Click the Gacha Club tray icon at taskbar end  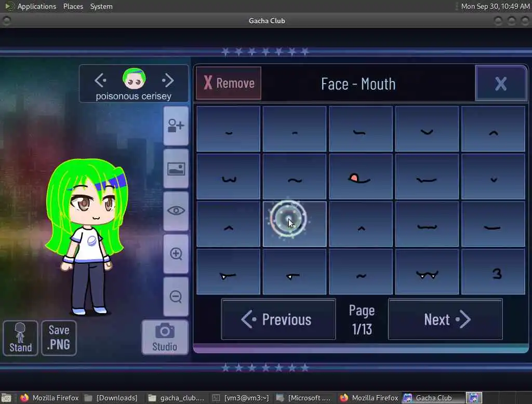[x=474, y=398]
